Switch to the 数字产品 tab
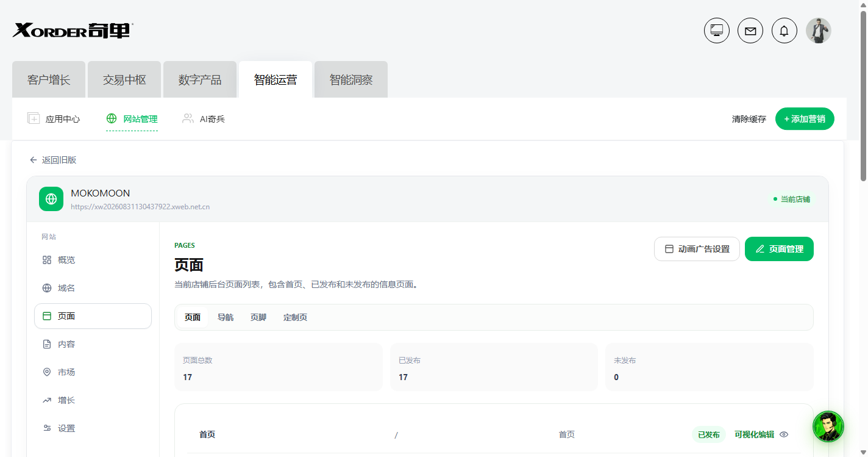The height and width of the screenshot is (457, 868). pos(200,79)
